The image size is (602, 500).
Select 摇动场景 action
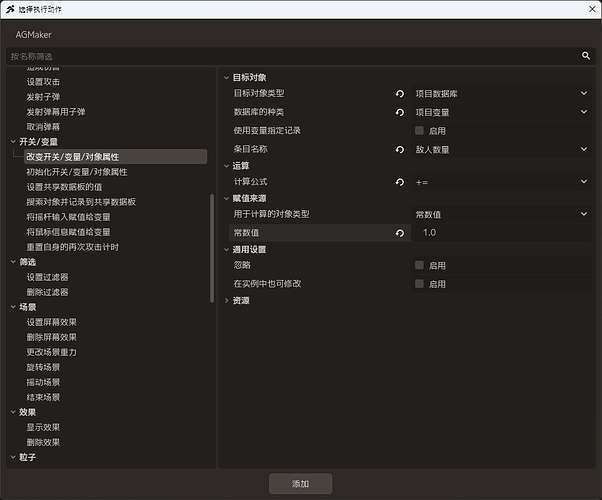click(x=43, y=382)
